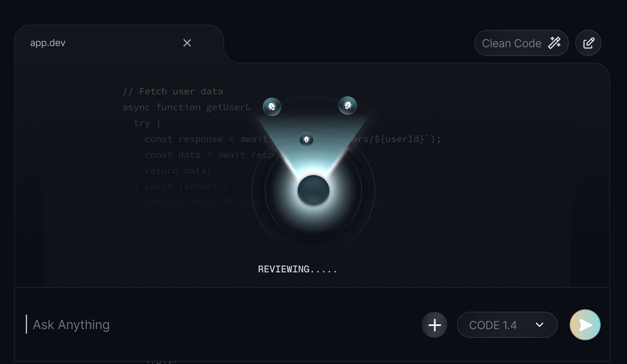This screenshot has height=364, width=627.
Task: Click the chevron beside CODE 1.4
Action: point(539,325)
